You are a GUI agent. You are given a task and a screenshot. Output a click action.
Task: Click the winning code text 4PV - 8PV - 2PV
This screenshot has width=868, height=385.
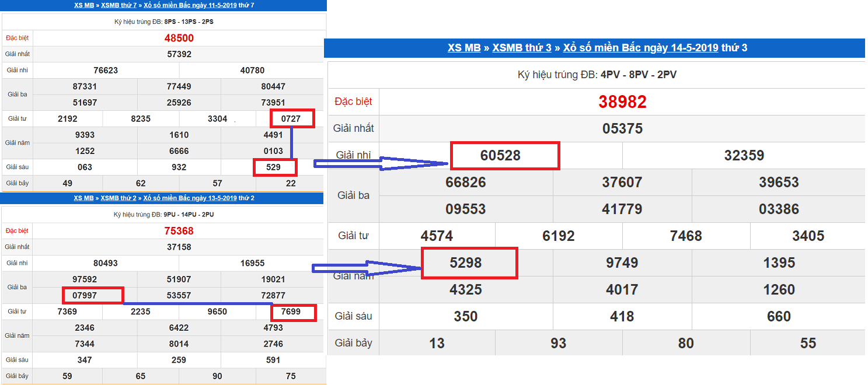tap(639, 75)
